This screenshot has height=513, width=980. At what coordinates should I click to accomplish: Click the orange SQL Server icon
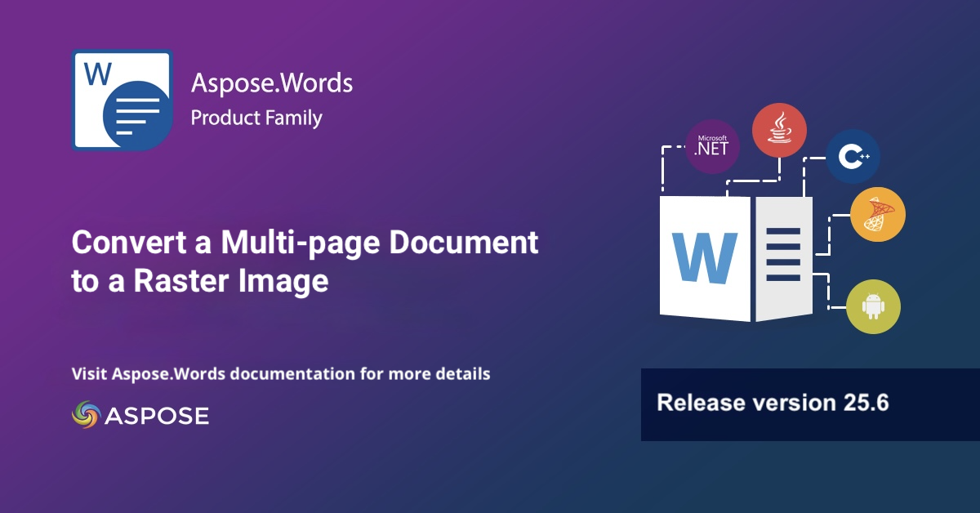coord(877,214)
